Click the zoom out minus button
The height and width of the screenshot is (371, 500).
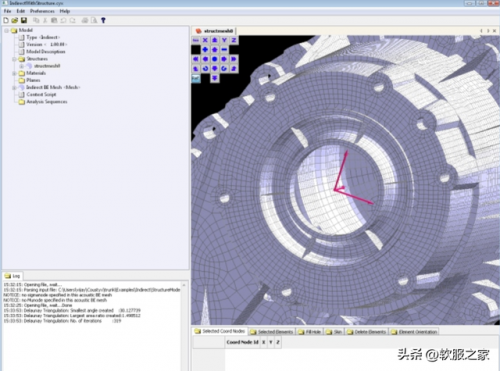224,49
